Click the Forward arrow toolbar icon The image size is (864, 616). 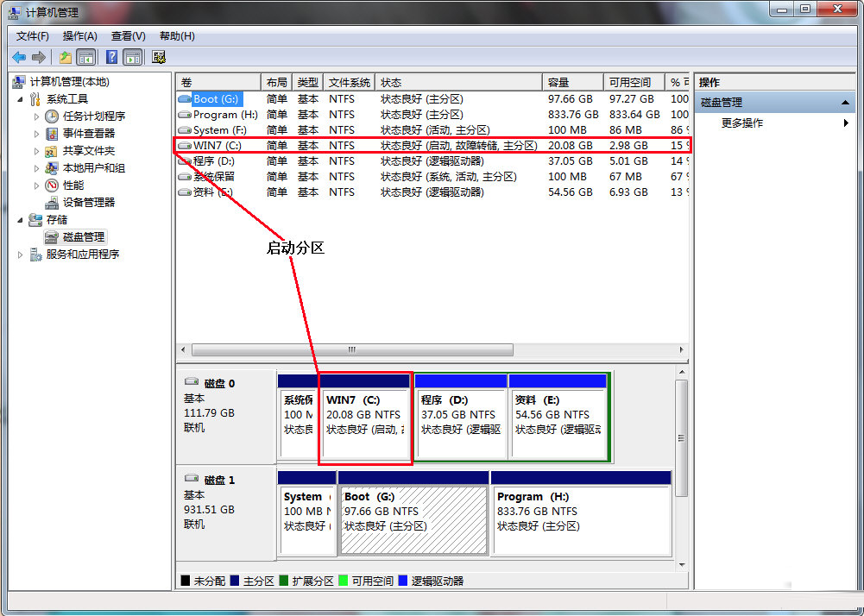[39, 57]
